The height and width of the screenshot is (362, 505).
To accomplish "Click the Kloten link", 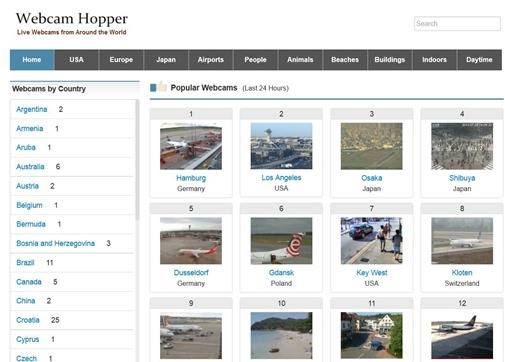I will 462,273.
